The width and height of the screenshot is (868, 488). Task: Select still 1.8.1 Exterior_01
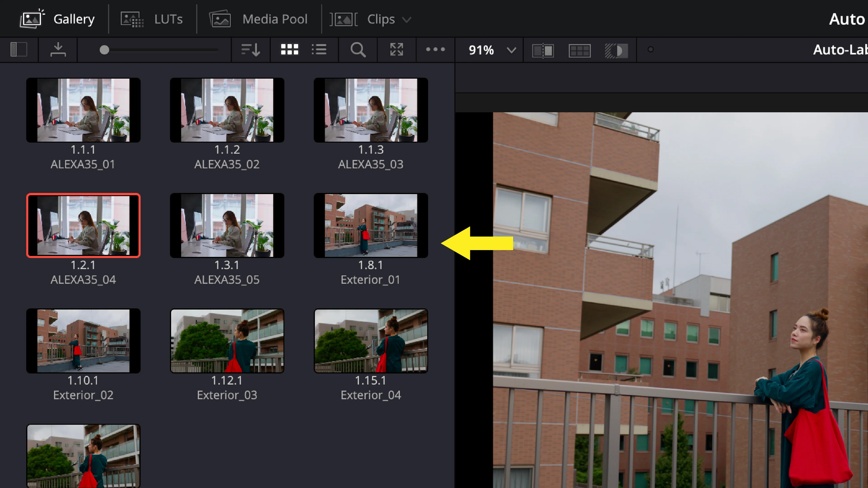371,225
